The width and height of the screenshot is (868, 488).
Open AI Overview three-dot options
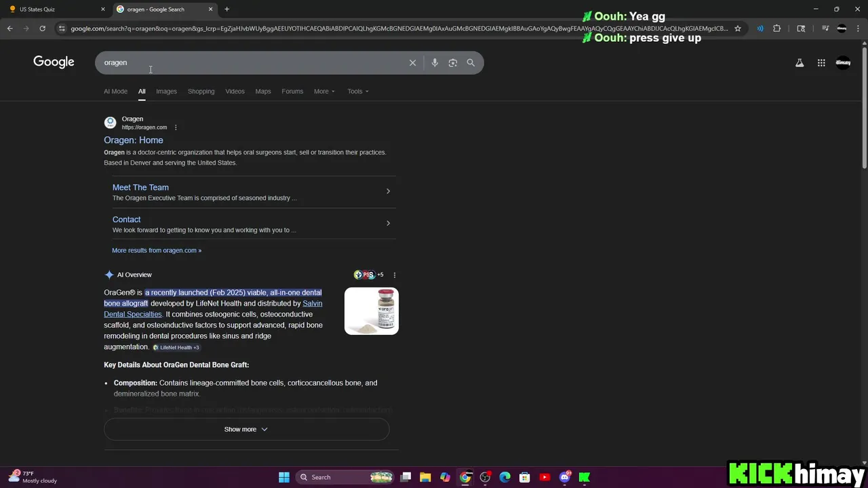[x=395, y=275]
